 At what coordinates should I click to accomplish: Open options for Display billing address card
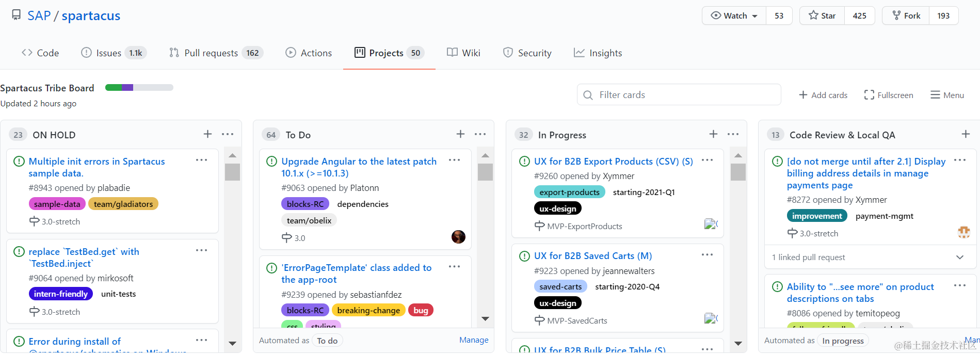point(960,160)
